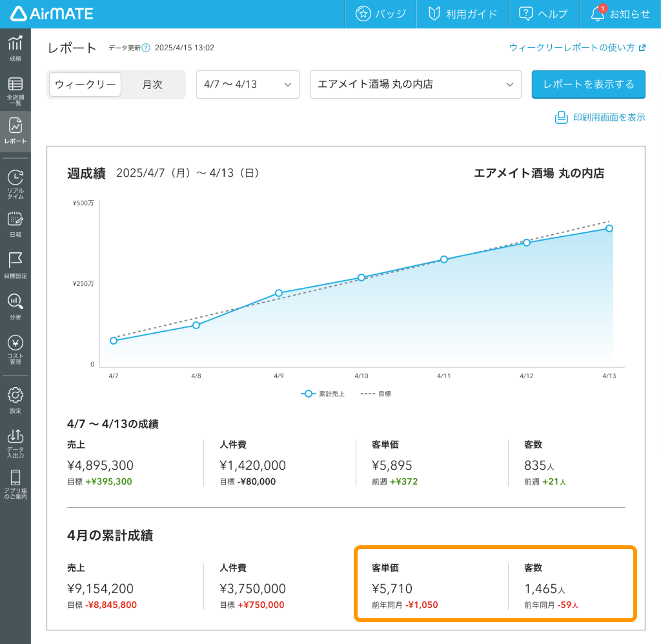Click the 4/10 data point on chart
Screen dimensions: 661x644
[361, 277]
